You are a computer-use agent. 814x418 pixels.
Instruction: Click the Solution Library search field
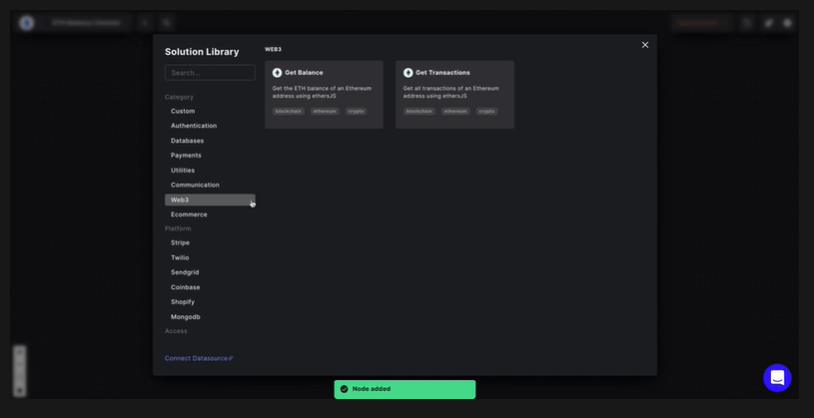210,73
